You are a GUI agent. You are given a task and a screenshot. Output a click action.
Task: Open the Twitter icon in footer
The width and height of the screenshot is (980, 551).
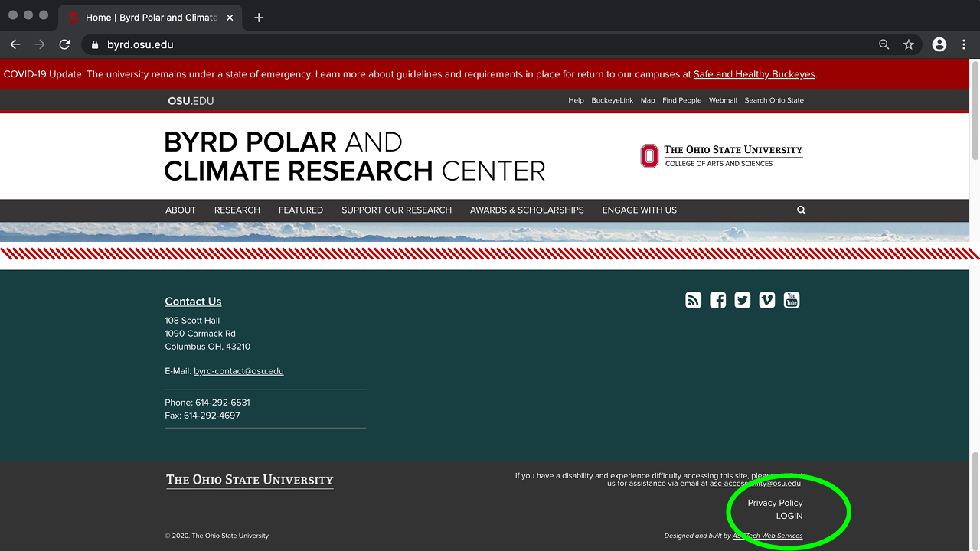743,300
